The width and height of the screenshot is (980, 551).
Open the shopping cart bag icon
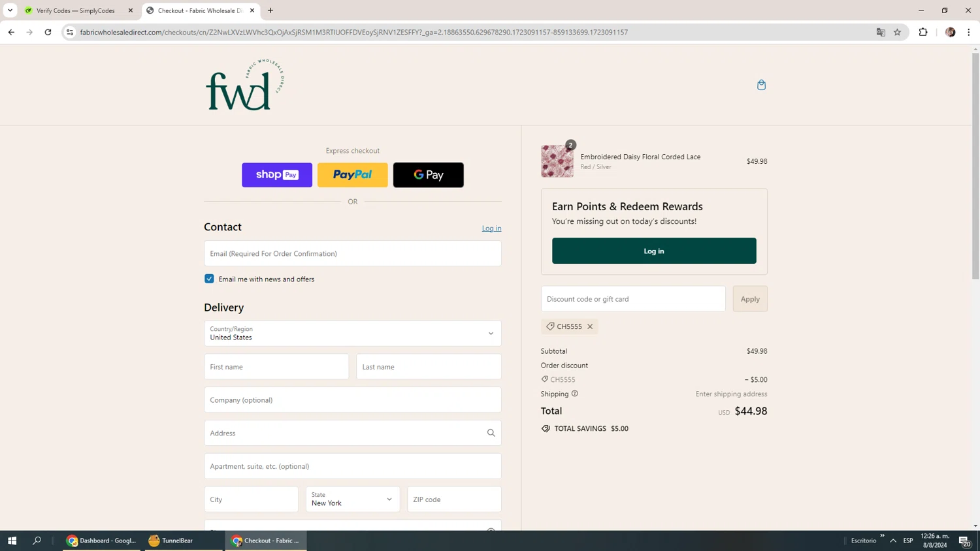[761, 85]
